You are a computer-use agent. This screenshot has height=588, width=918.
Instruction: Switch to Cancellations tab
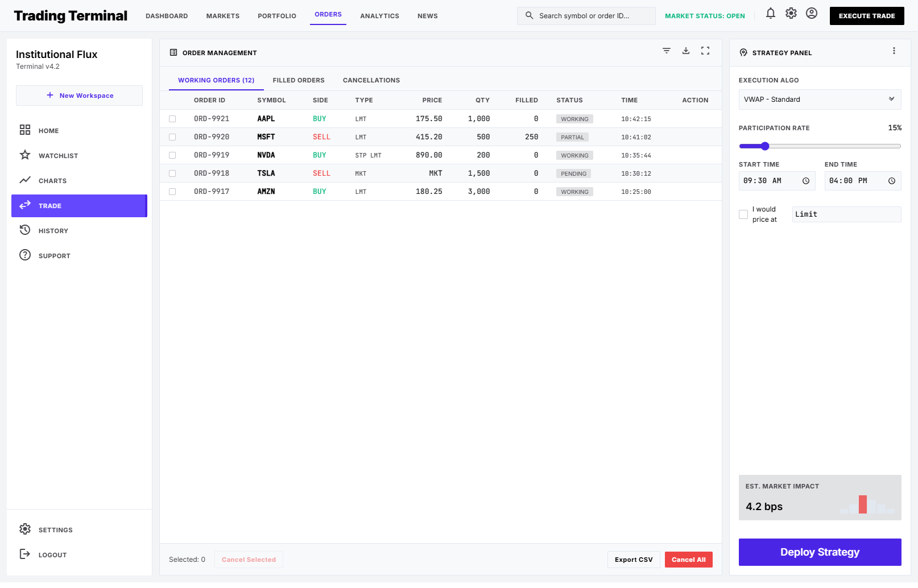[x=371, y=80]
